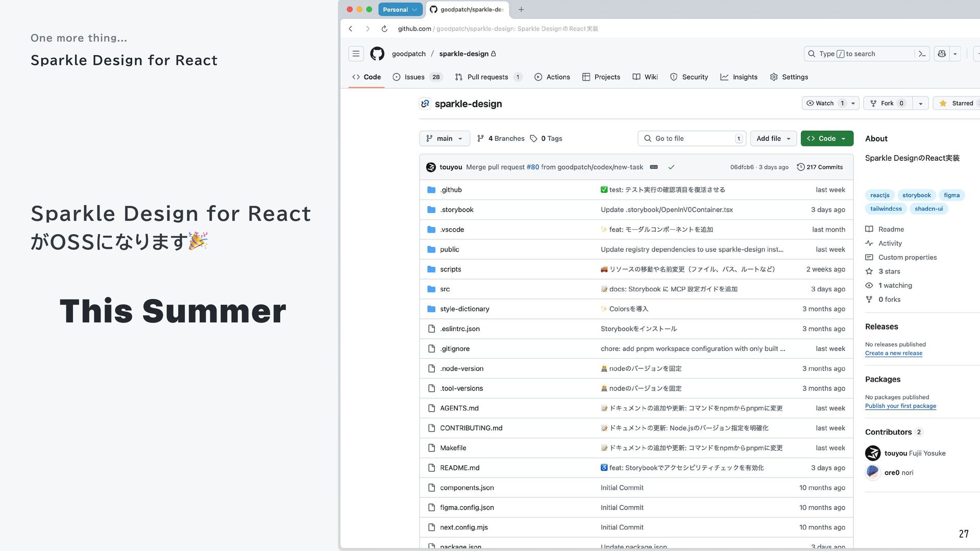The height and width of the screenshot is (551, 980).
Task: Open ore0 contributor avatar
Action: pos(873,472)
